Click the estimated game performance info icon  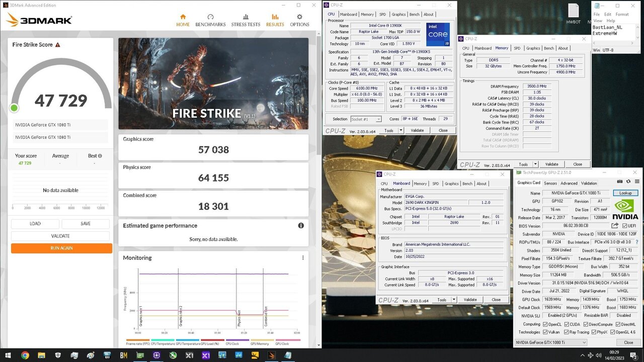(x=301, y=226)
